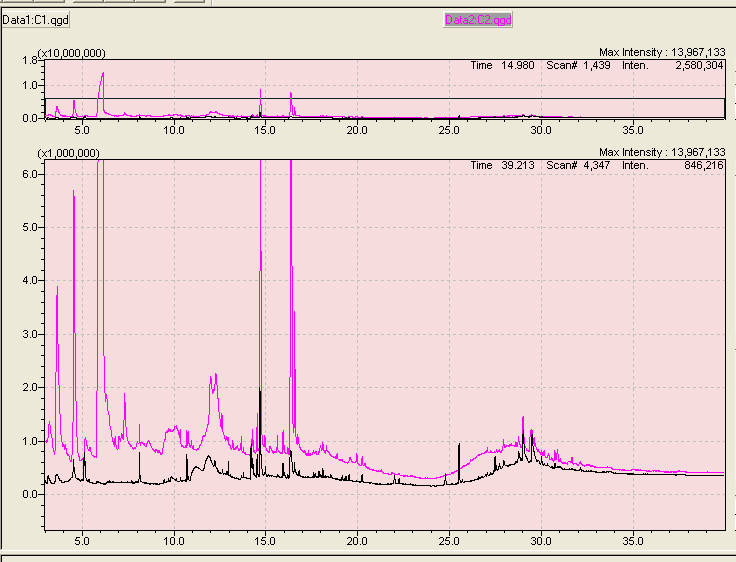The height and width of the screenshot is (562, 736).
Task: Click the magenta peak near 7.3 minutes
Action: click(x=125, y=395)
